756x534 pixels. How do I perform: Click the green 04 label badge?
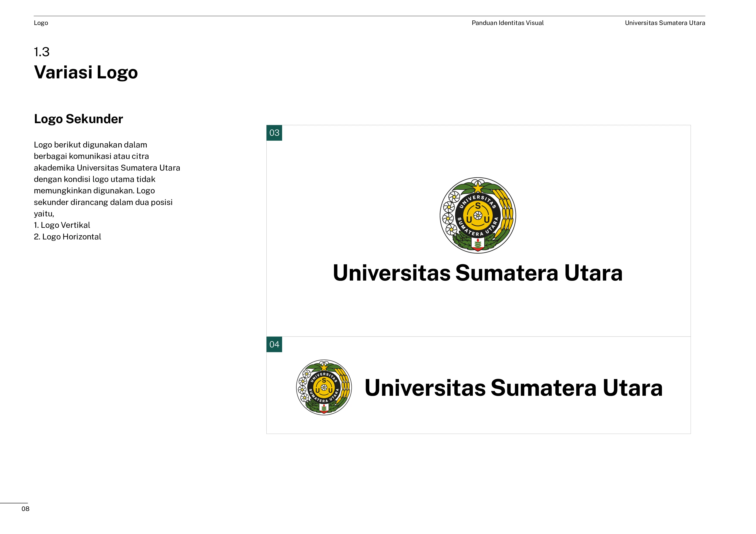(274, 344)
